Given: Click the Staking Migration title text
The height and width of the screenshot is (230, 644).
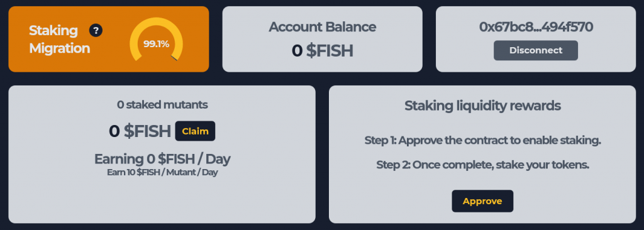Looking at the screenshot, I should click(60, 40).
